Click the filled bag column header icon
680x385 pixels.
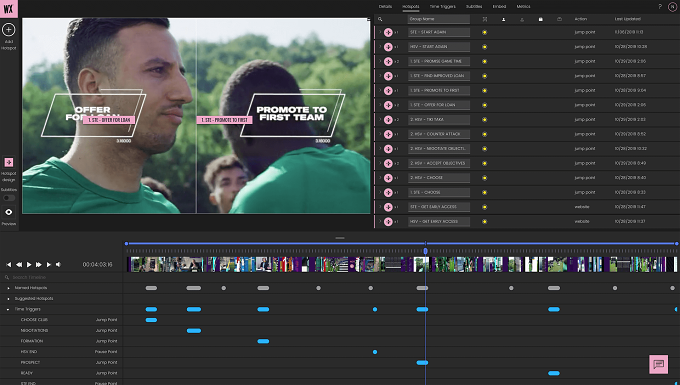point(540,19)
